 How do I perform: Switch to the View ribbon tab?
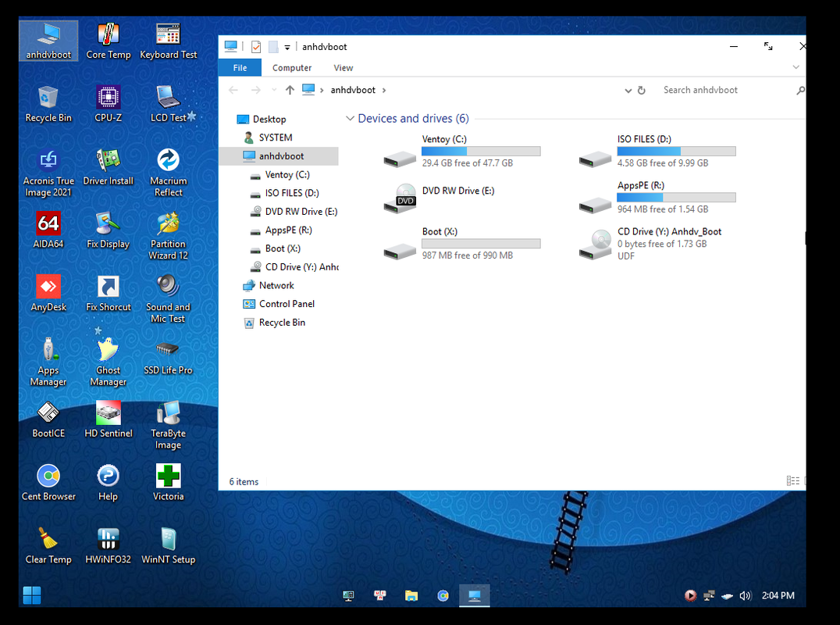click(343, 67)
